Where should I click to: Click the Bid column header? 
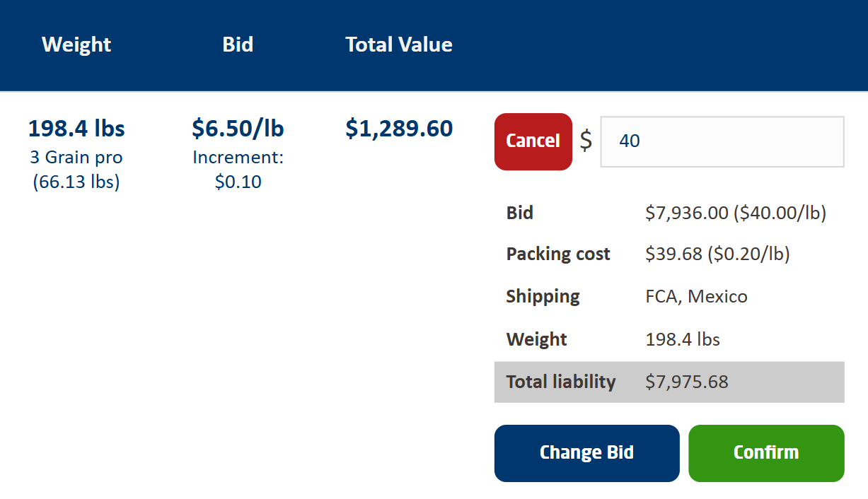pyautogui.click(x=238, y=44)
